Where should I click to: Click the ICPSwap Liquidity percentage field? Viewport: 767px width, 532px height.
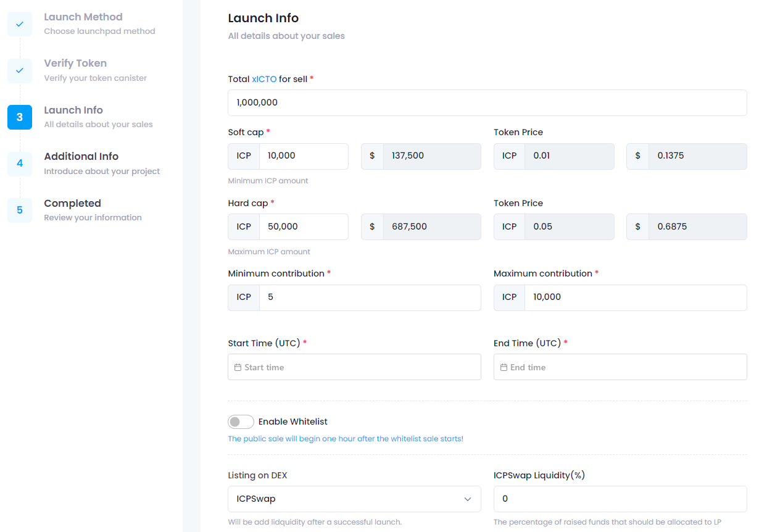point(620,499)
